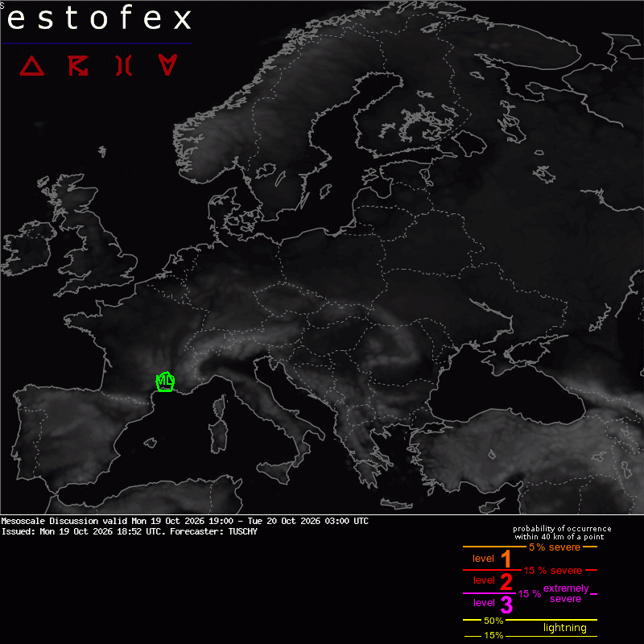Click the yellow '15%' lightning threshold label
644x644 pixels.
click(493, 635)
